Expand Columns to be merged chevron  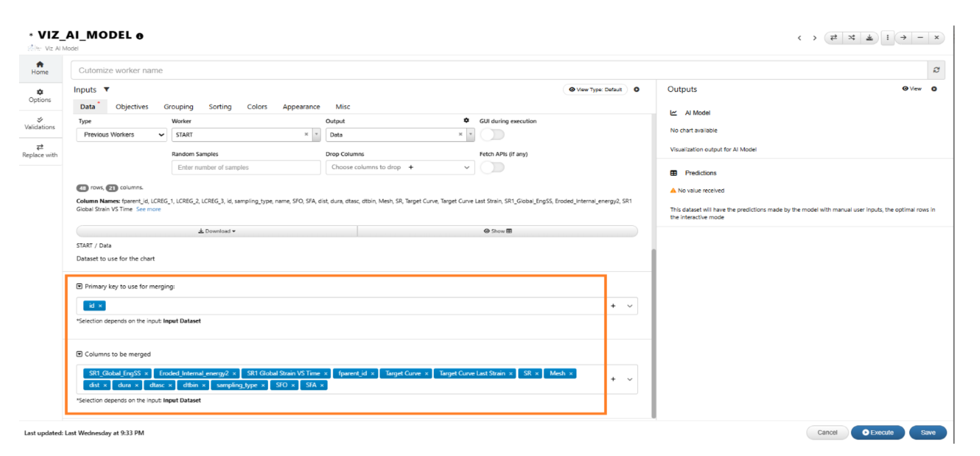point(630,379)
